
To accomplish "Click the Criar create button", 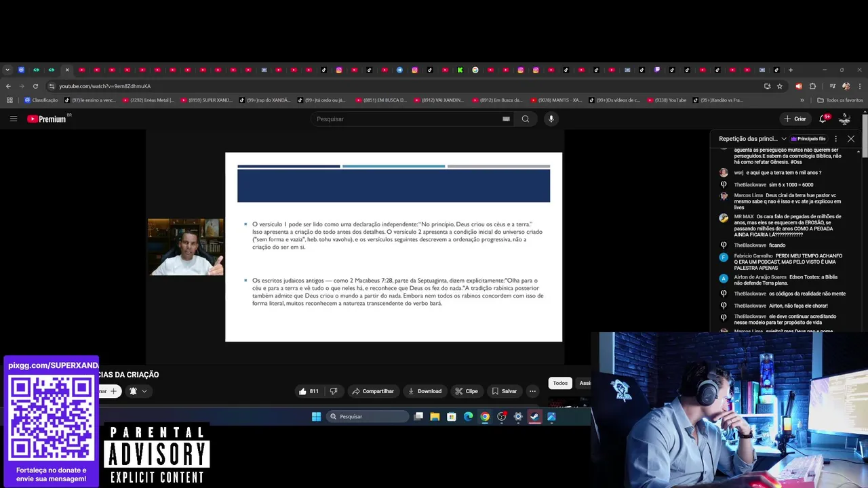I will 795,119.
